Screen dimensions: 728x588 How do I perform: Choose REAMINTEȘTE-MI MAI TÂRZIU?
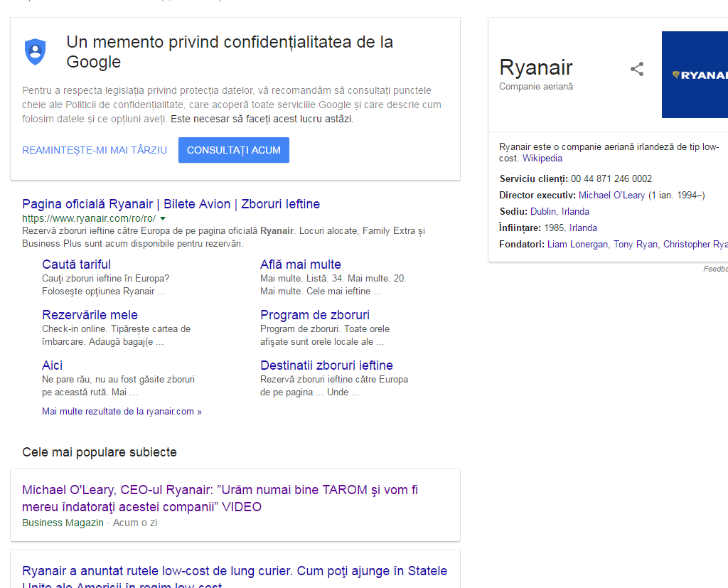tap(95, 150)
